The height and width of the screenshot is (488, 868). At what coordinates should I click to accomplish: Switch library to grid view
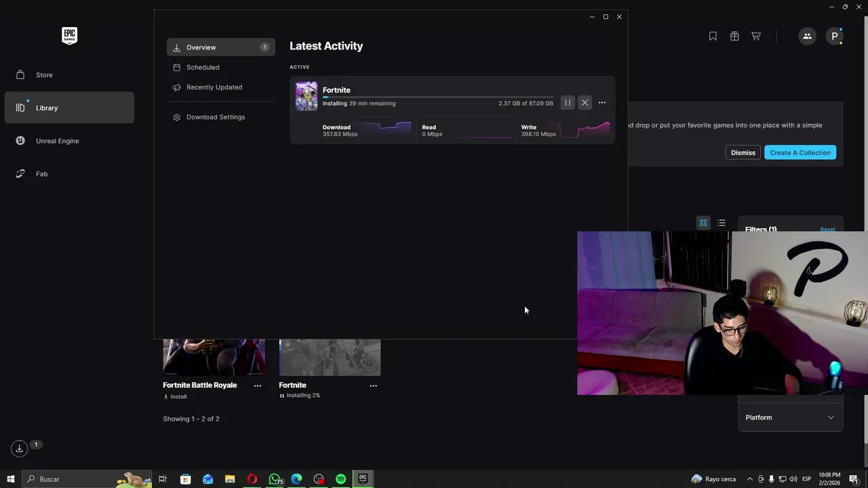click(703, 223)
